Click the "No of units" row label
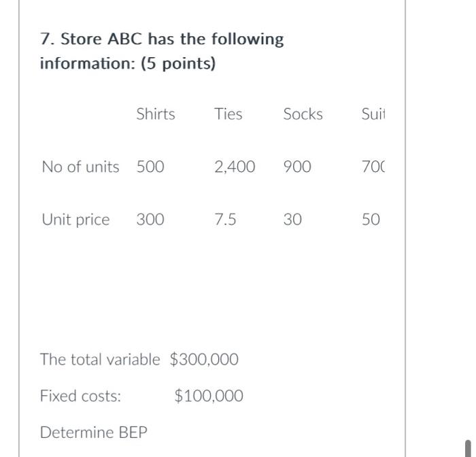The width and height of the screenshot is (476, 457). [x=80, y=167]
